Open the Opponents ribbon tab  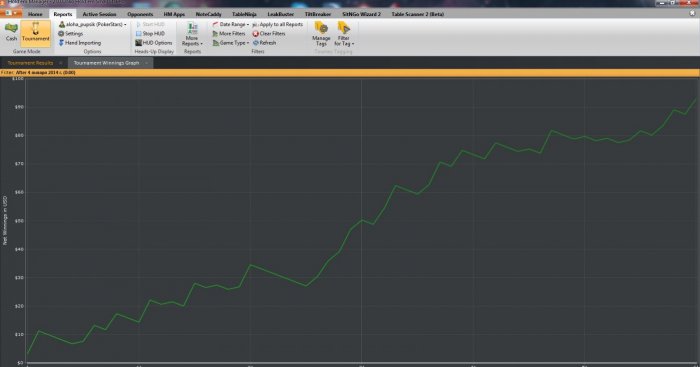pos(140,14)
